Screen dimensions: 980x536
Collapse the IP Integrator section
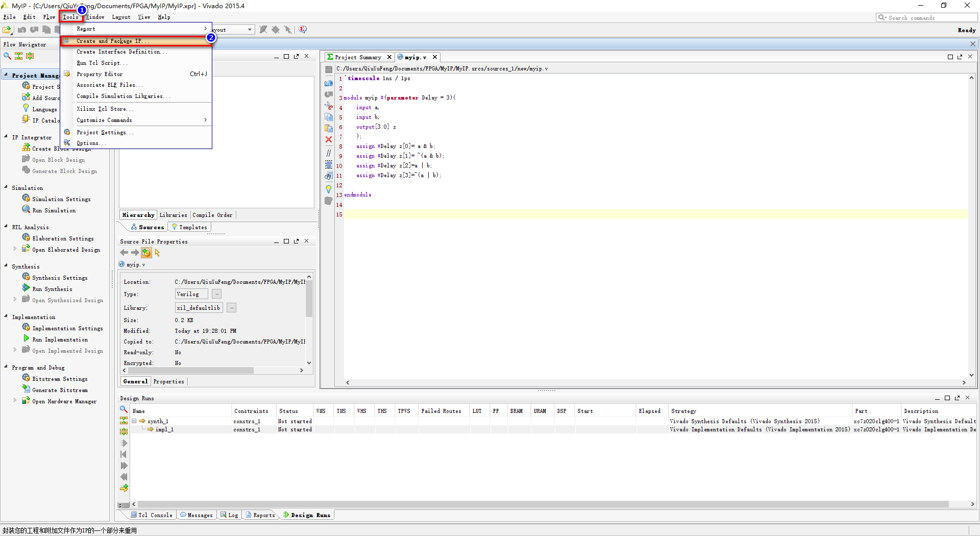pos(6,137)
